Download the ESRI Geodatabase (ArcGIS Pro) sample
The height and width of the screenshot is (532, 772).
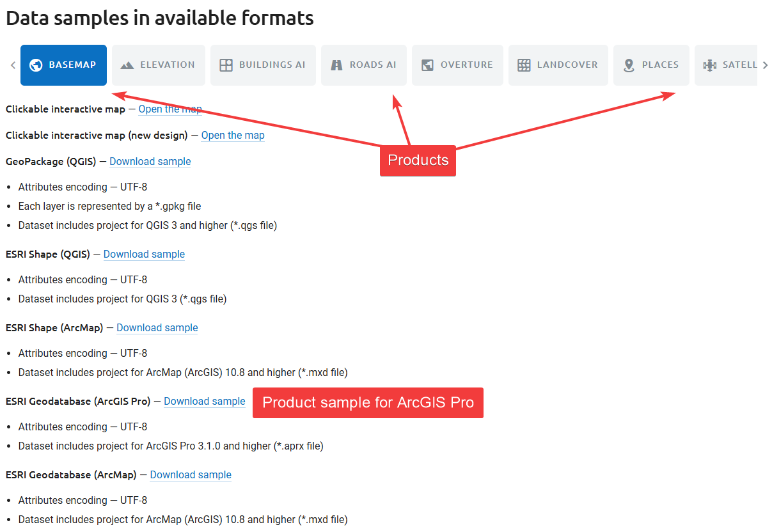pos(204,402)
